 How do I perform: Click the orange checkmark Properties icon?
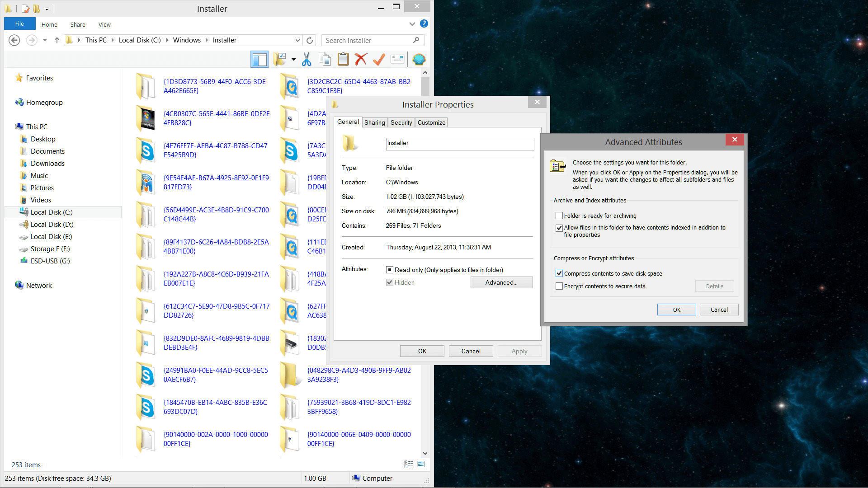click(379, 59)
